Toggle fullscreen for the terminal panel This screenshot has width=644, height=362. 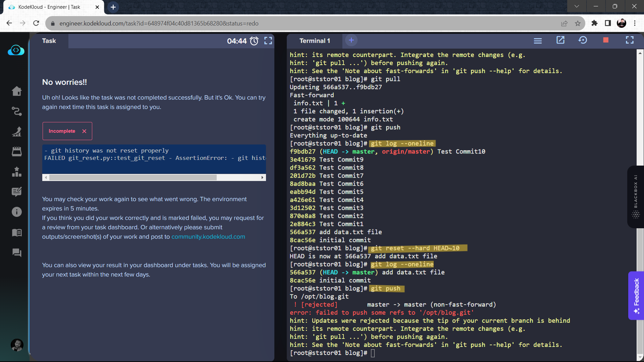(x=630, y=40)
